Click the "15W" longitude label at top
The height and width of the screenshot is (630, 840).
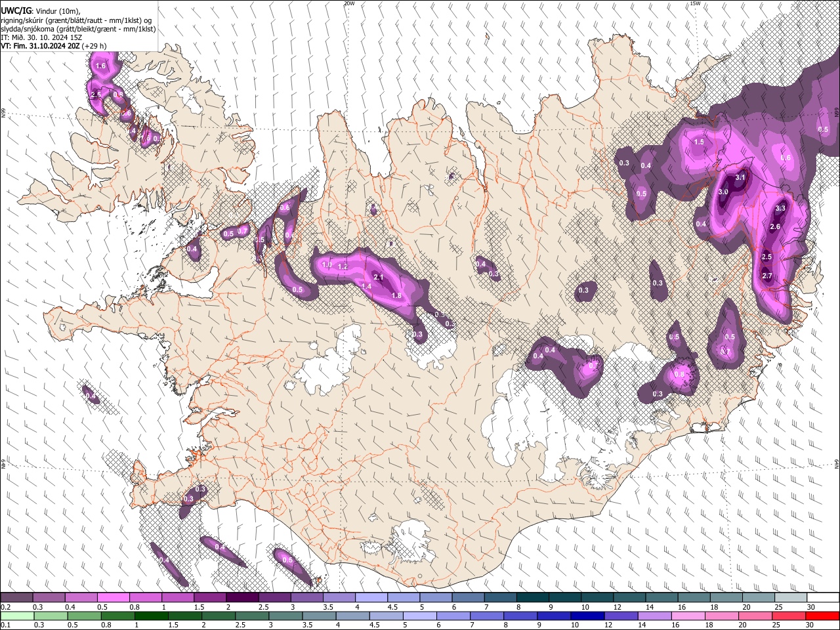click(x=695, y=3)
